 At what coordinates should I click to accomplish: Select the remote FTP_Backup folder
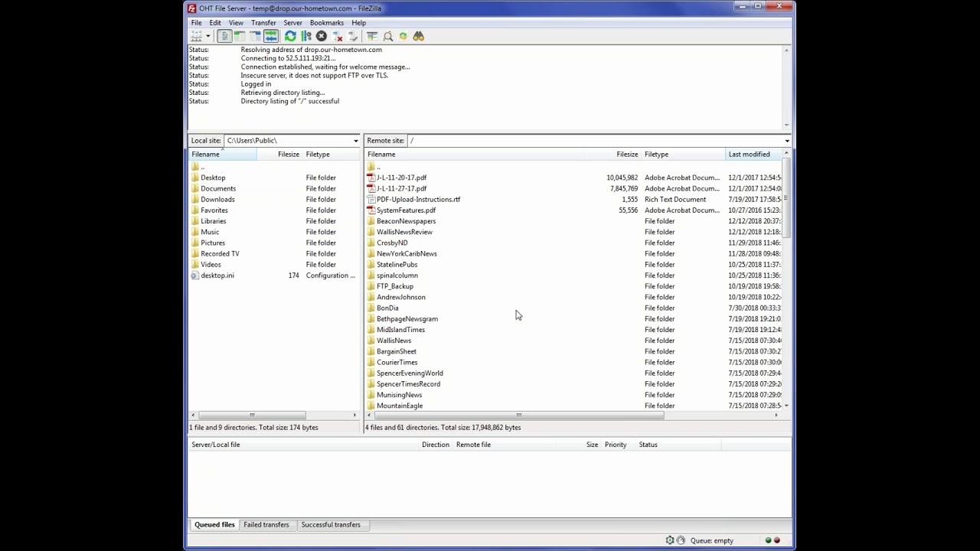tap(395, 286)
